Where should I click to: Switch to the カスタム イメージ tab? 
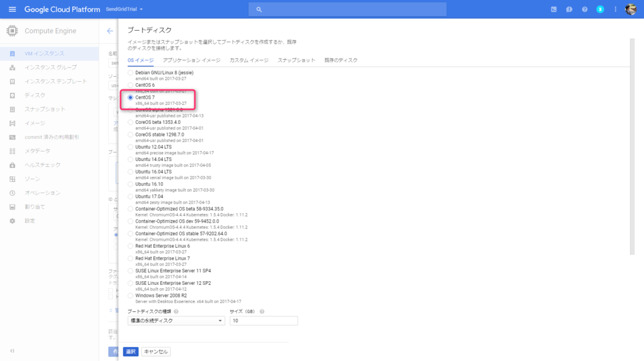[x=249, y=60]
